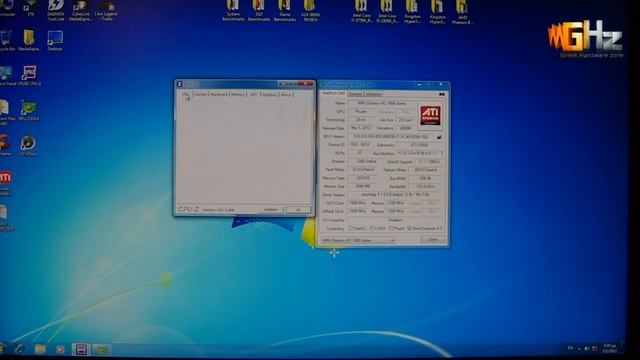Viewport: 640px width, 360px height.
Task: Open the red ATI desktop shortcut
Action: tap(6, 182)
